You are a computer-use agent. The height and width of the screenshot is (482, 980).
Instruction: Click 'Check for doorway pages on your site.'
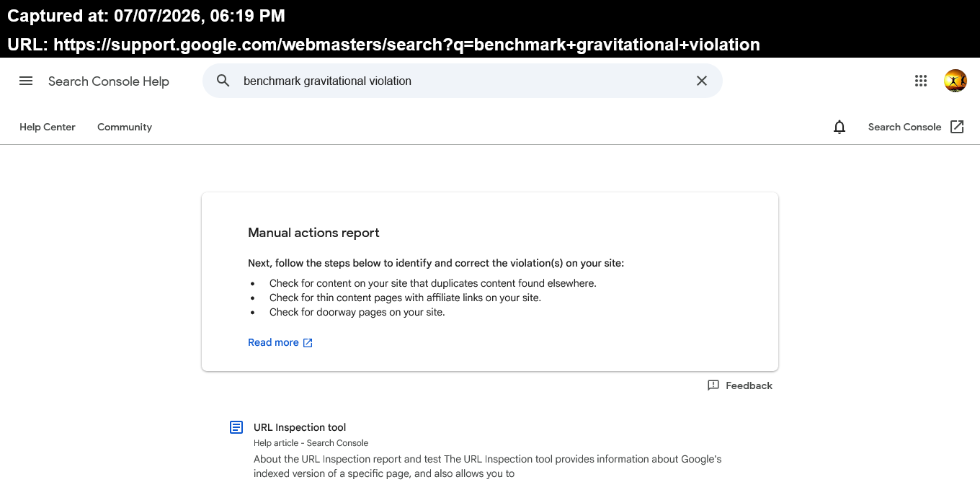357,312
